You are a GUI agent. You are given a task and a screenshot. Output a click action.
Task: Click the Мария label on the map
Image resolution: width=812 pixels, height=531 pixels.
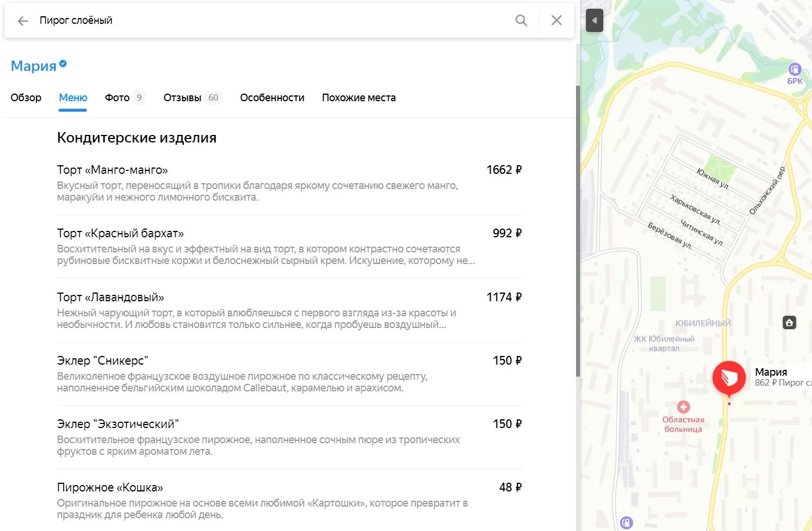point(771,372)
